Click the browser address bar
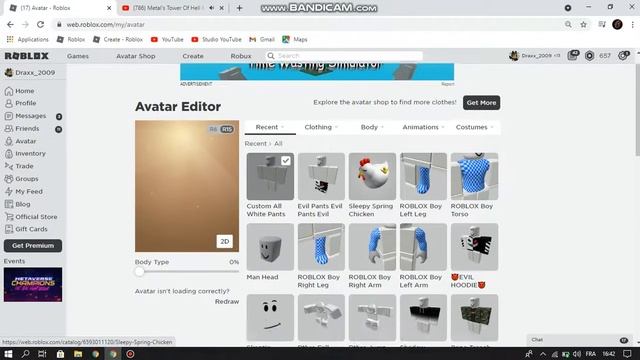 point(310,24)
